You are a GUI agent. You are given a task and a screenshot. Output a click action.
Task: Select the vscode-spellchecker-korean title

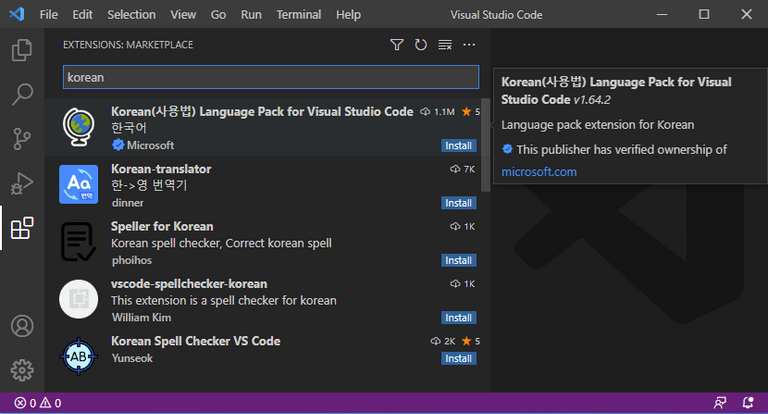[x=189, y=284]
